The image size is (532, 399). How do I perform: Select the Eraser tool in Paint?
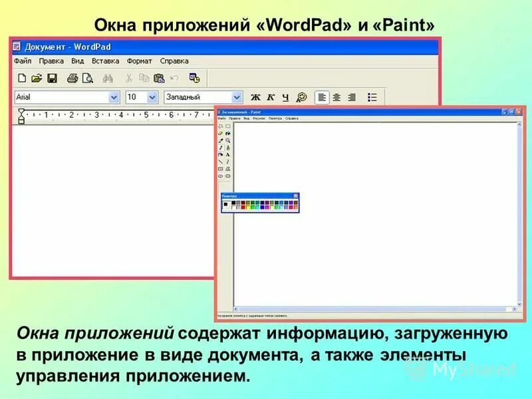coord(220,134)
